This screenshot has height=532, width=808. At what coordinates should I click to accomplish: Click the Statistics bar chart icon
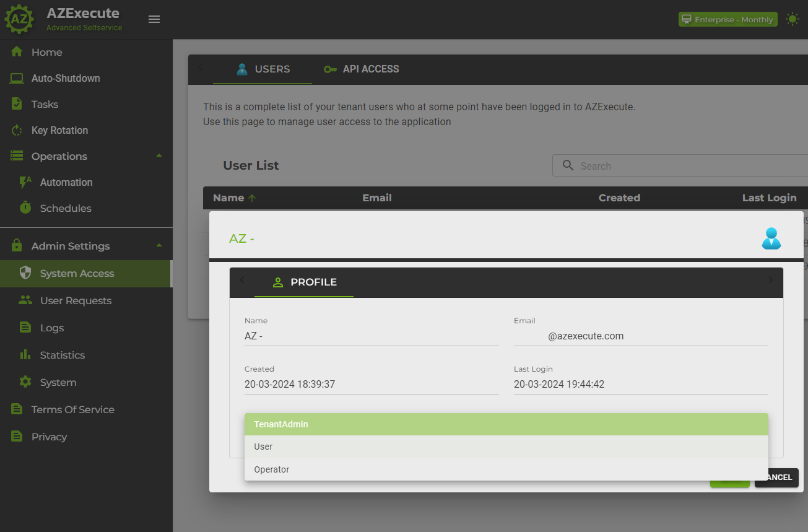pos(25,355)
